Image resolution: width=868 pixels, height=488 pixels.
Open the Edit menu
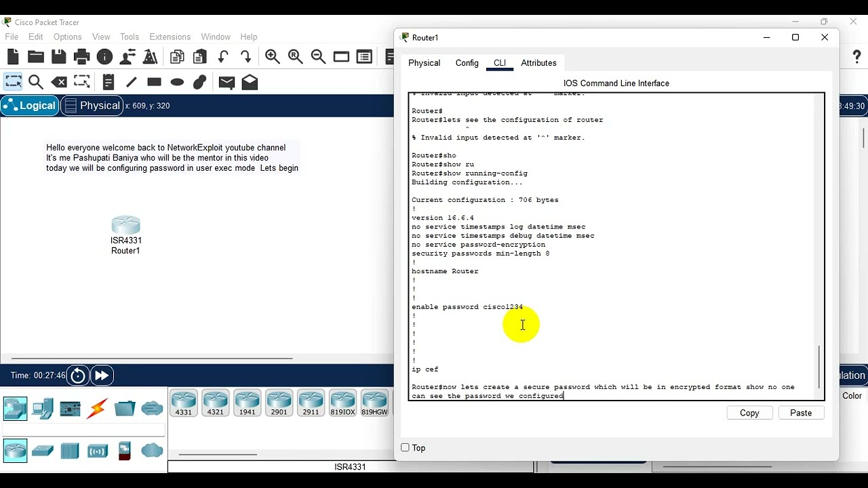click(x=36, y=37)
